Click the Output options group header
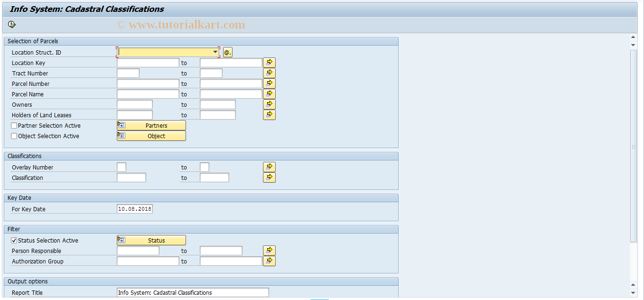Image resolution: width=644 pixels, height=300 pixels. pos(201,281)
